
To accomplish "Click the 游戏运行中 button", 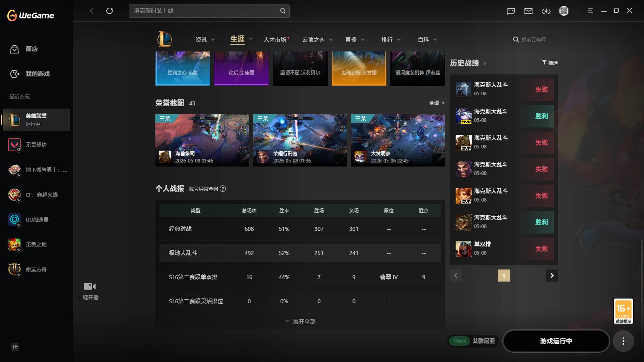I will pos(556,341).
